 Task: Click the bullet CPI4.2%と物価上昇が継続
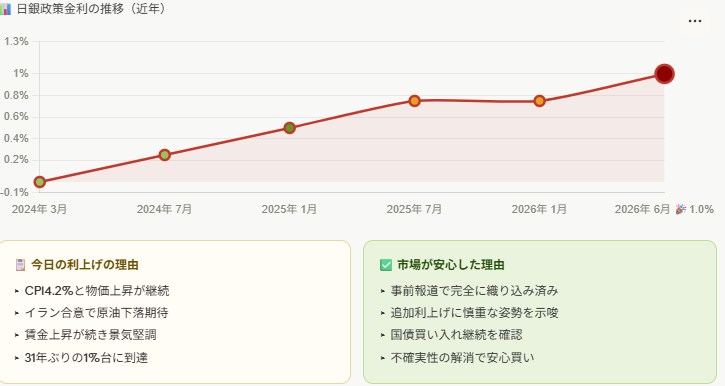point(97,291)
